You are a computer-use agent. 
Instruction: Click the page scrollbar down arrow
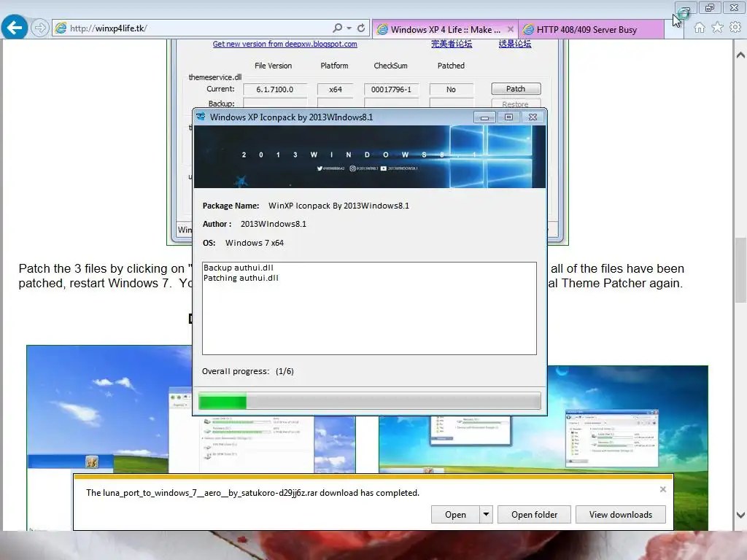[x=740, y=515]
